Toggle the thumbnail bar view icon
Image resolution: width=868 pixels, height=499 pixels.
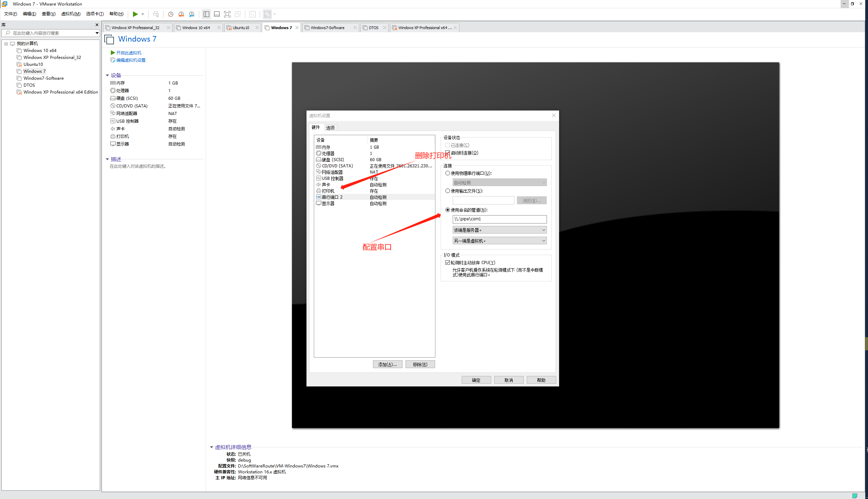(217, 14)
